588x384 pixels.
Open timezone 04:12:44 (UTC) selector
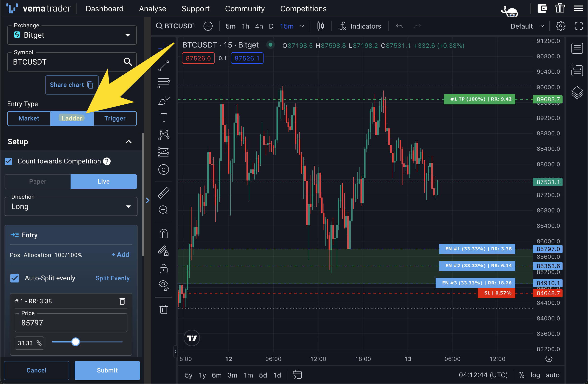tap(483, 375)
